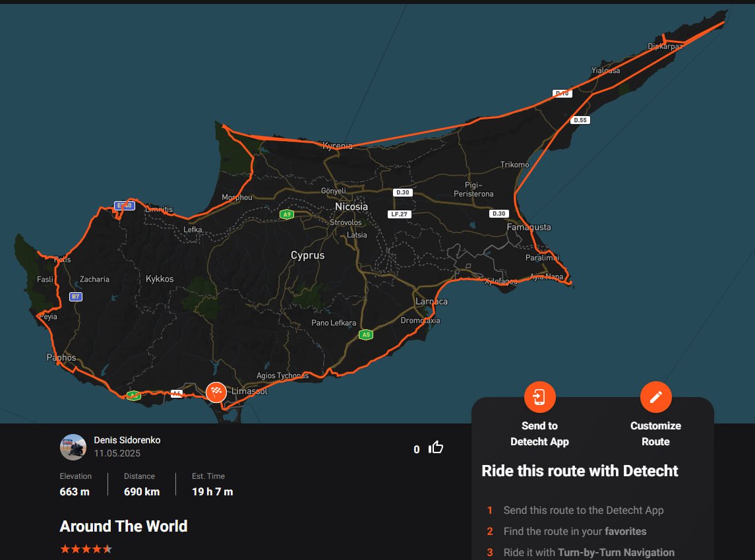Click the Around The World route title
Image resolution: width=755 pixels, height=560 pixels.
(123, 526)
